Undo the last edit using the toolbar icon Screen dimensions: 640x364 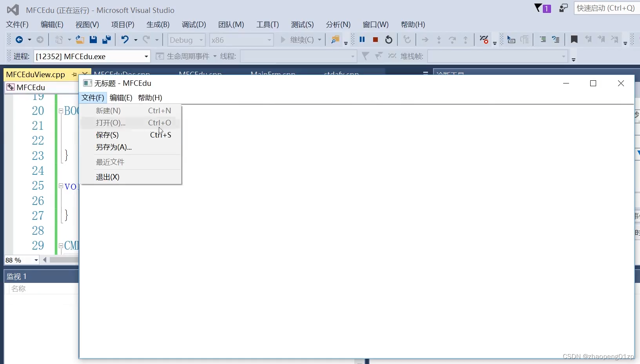[125, 40]
